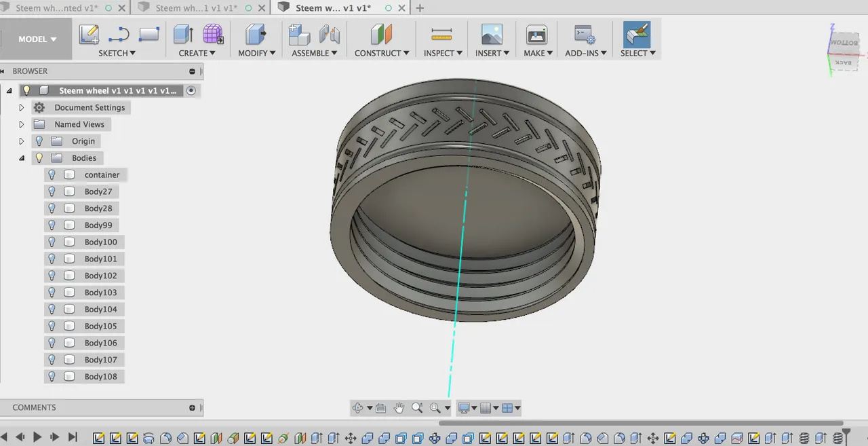Open a new design tab with plus button
The width and height of the screenshot is (868, 446).
[420, 8]
